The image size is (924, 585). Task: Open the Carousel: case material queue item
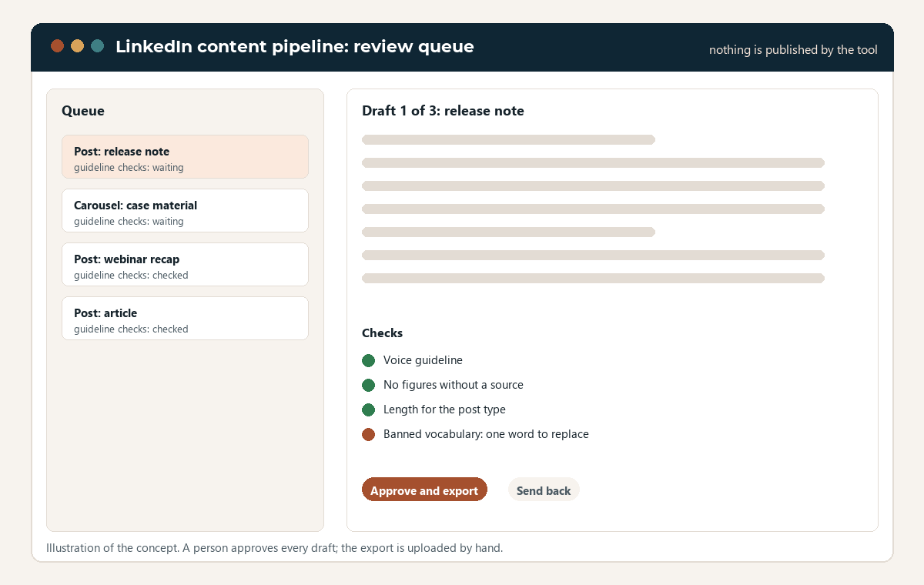coord(185,211)
